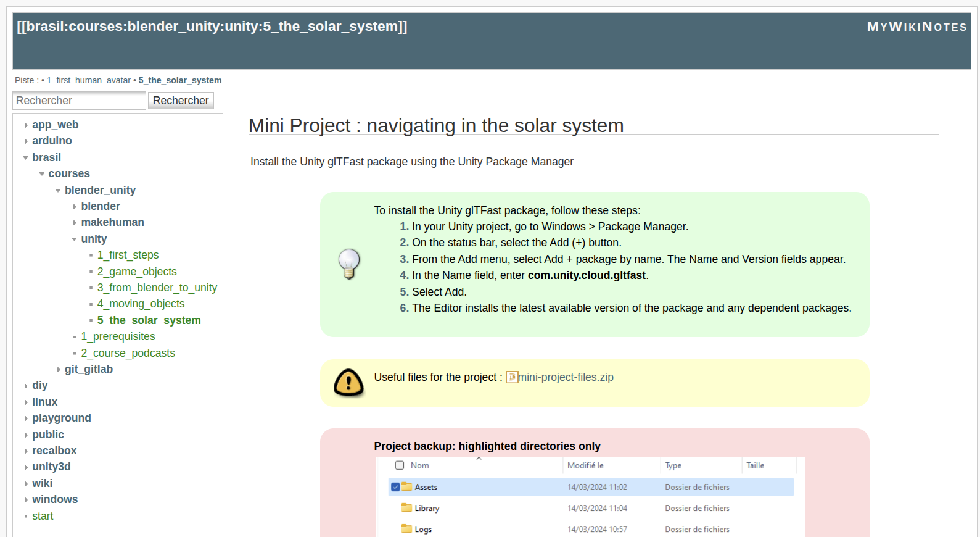Click the Library folder icon
Viewport: 980px width, 537px height.
406,508
